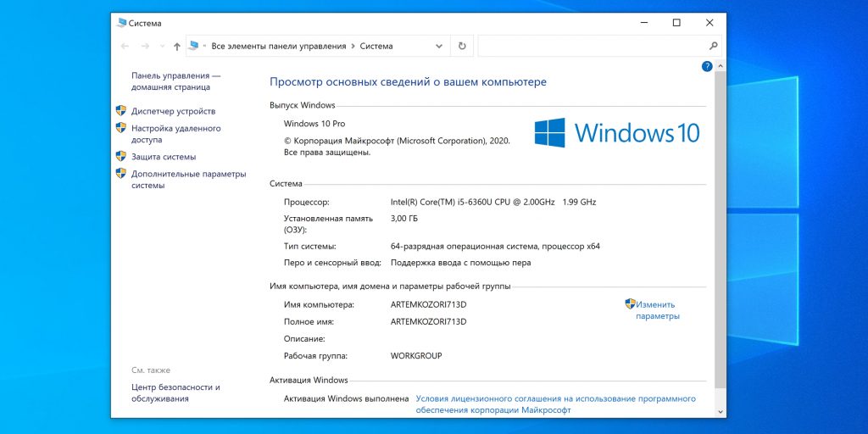Select the Система breadcrumb item
This screenshot has width=868, height=434.
376,47
